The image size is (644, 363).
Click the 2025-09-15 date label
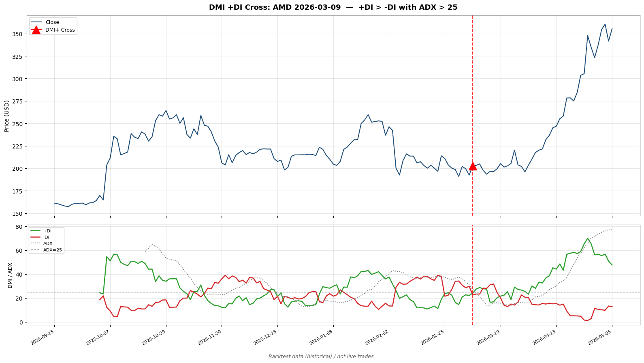[43, 337]
